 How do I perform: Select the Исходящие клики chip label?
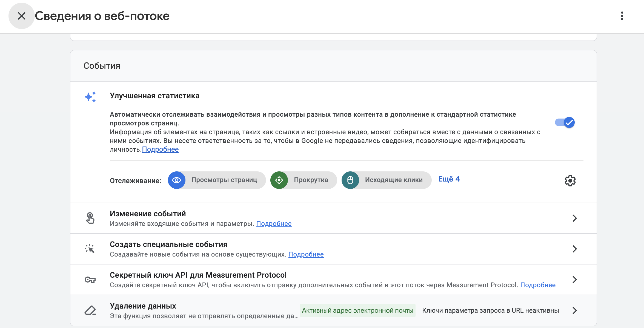click(x=394, y=180)
